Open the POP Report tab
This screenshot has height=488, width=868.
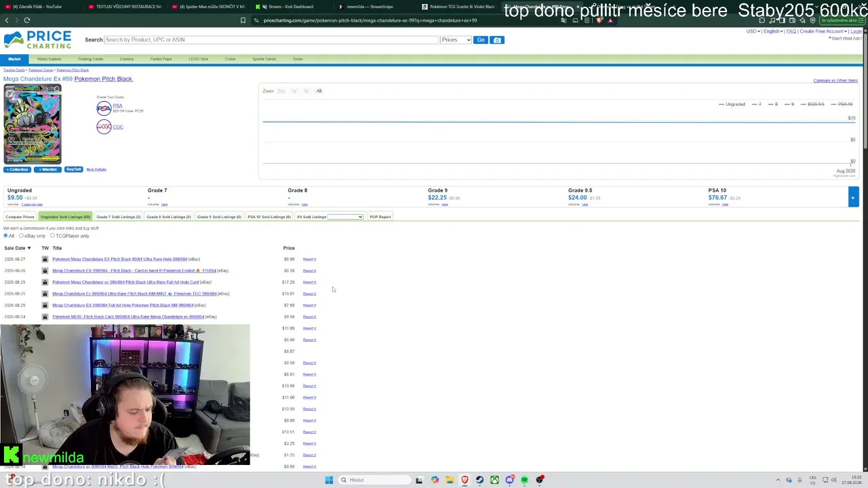[x=380, y=217]
